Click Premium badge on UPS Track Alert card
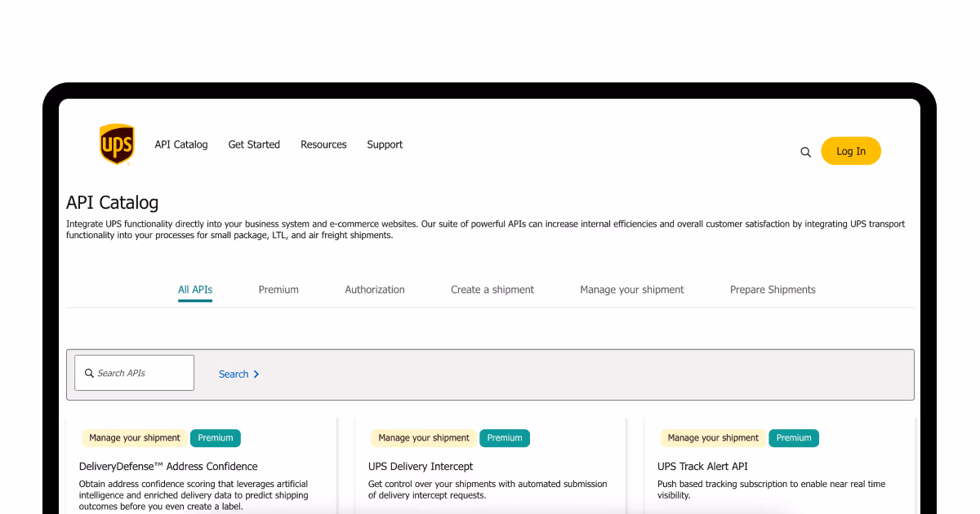 [x=794, y=438]
